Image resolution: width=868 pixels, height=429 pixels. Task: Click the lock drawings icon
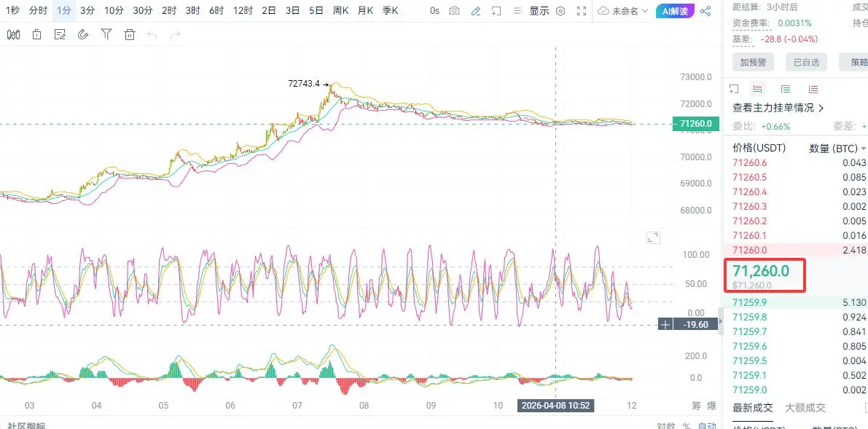(37, 35)
